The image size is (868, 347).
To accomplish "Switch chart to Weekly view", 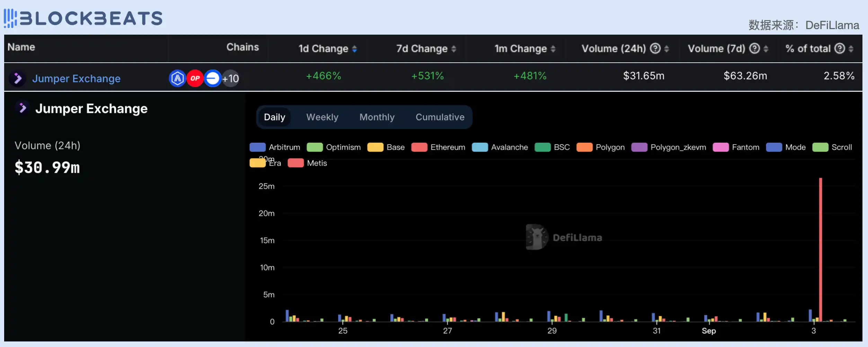I will pos(322,117).
